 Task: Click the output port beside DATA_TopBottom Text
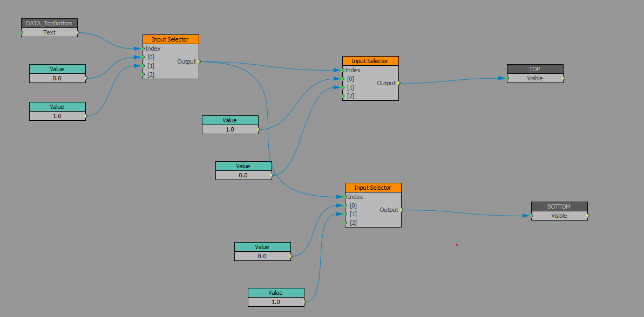77,32
